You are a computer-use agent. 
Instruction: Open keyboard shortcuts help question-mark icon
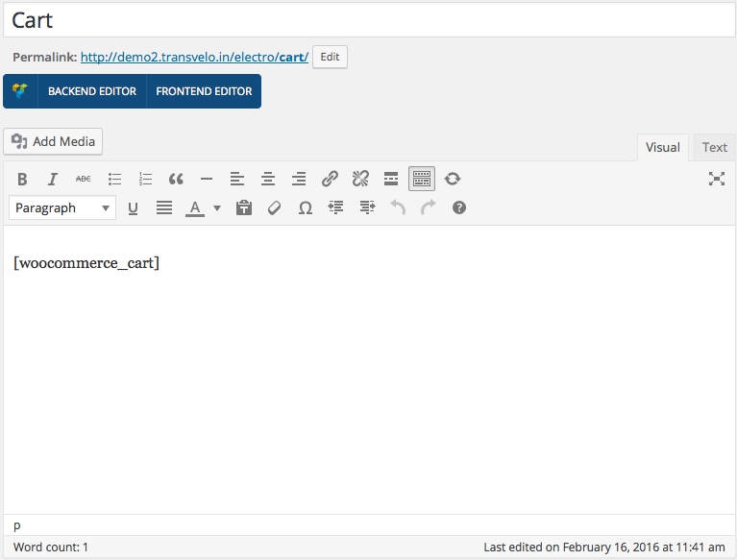coord(459,207)
